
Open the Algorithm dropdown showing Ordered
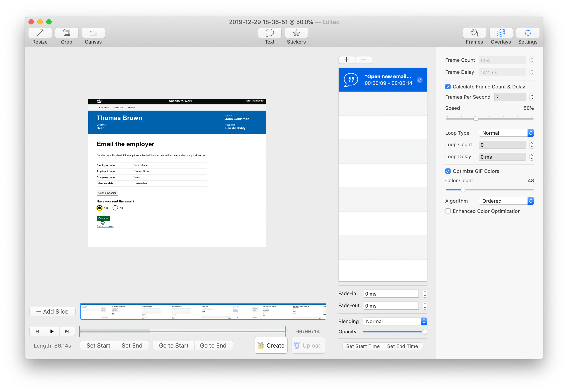coord(506,201)
